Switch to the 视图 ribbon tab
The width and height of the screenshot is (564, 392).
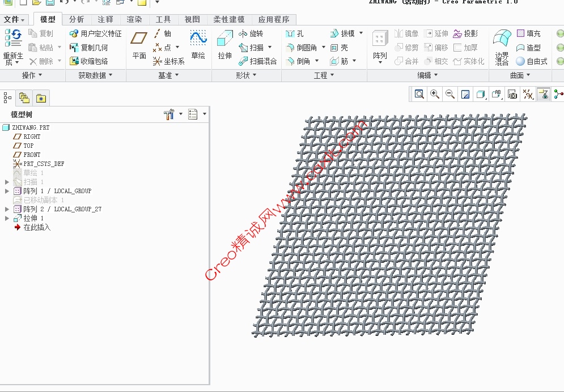(x=192, y=19)
